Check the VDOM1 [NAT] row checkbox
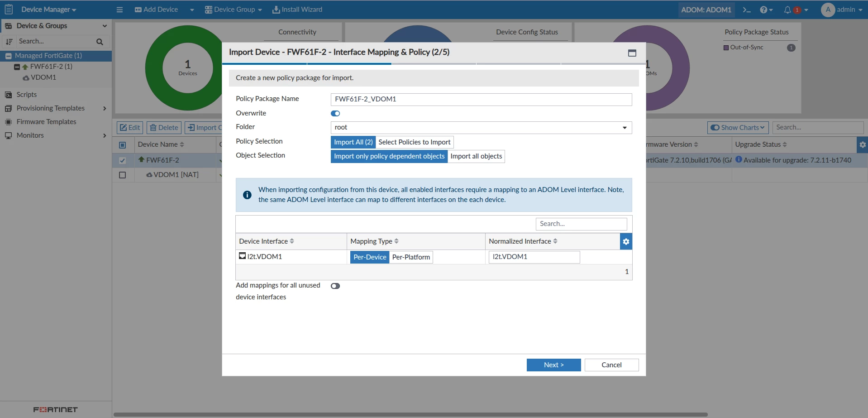The image size is (868, 418). [x=122, y=175]
